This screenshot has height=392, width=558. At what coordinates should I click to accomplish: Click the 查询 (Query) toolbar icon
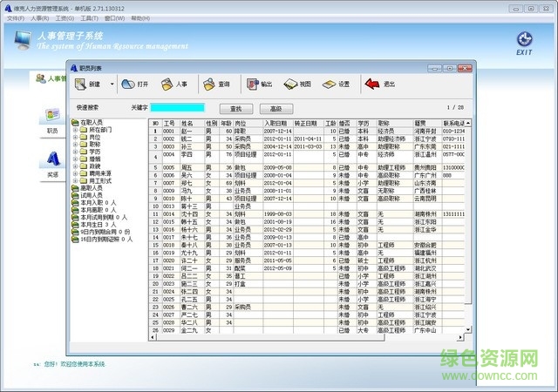click(209, 84)
